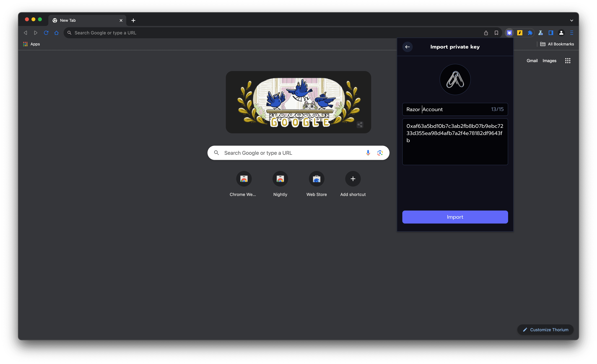
Task: Start voice search with microphone
Action: [368, 153]
